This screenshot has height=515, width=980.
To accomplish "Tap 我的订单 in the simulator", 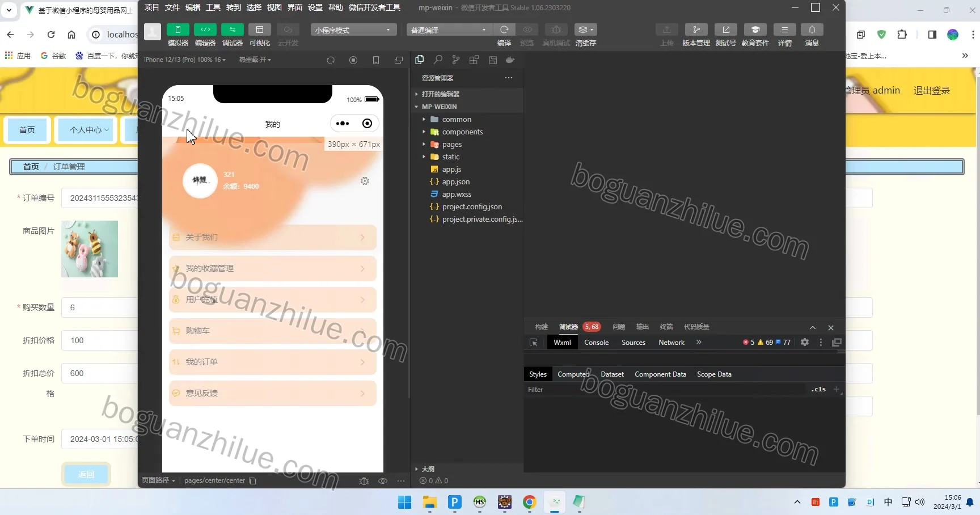I will pyautogui.click(x=273, y=362).
